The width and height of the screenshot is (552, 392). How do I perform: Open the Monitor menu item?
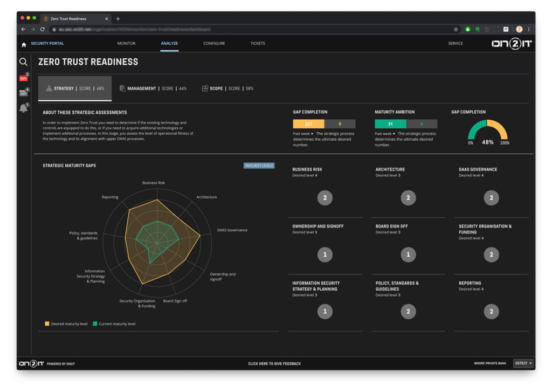pos(126,43)
